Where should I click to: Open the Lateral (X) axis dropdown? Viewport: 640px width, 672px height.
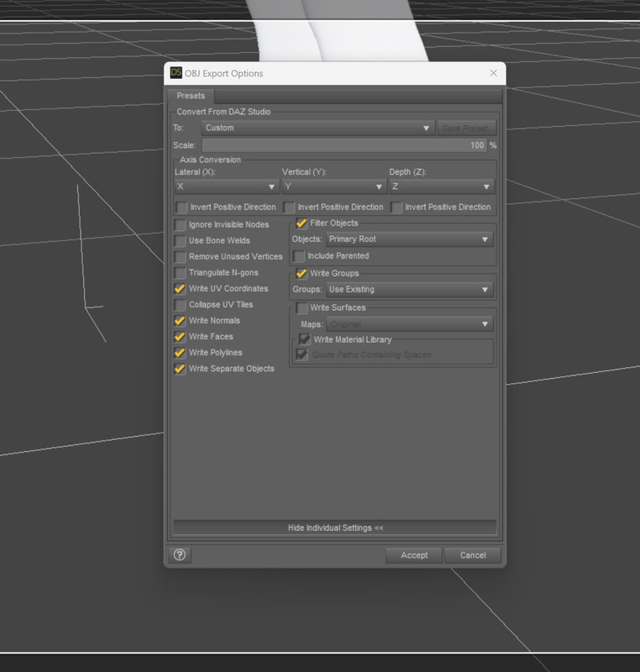click(226, 186)
